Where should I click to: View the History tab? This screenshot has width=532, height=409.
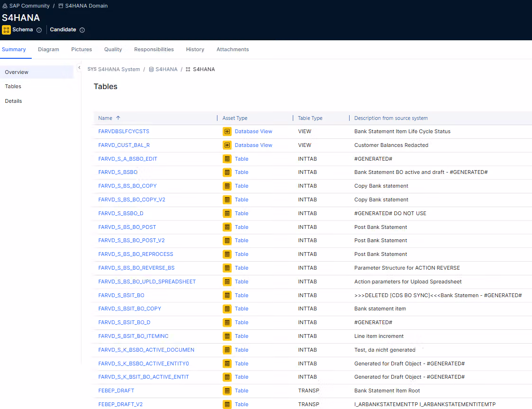click(x=195, y=50)
